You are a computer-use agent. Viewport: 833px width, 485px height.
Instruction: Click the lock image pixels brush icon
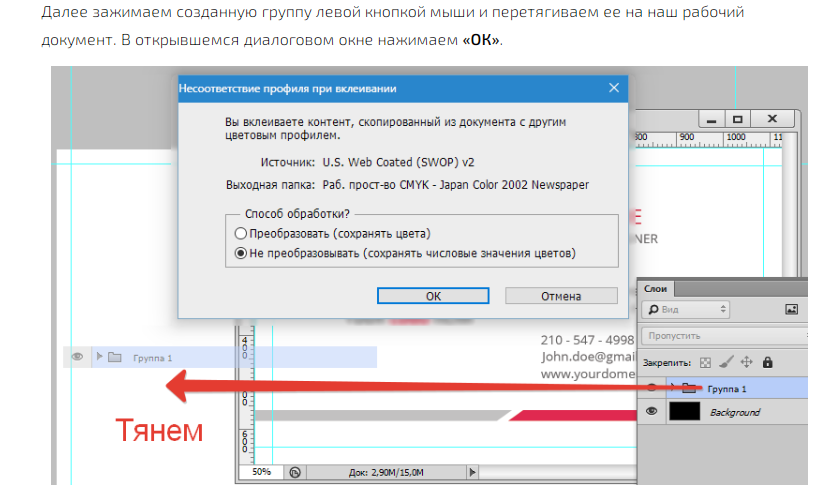(x=727, y=362)
